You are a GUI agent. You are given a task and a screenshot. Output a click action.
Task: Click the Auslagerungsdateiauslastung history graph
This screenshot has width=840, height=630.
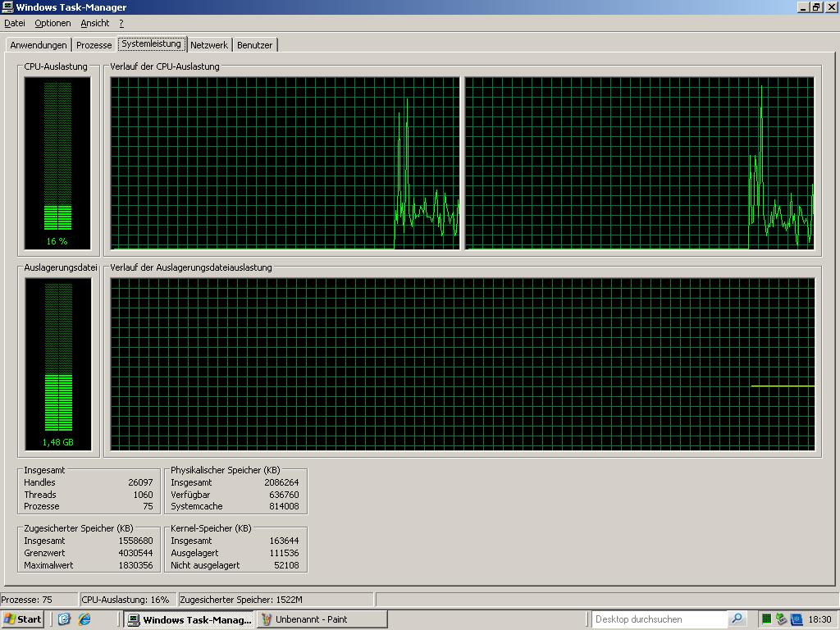463,364
